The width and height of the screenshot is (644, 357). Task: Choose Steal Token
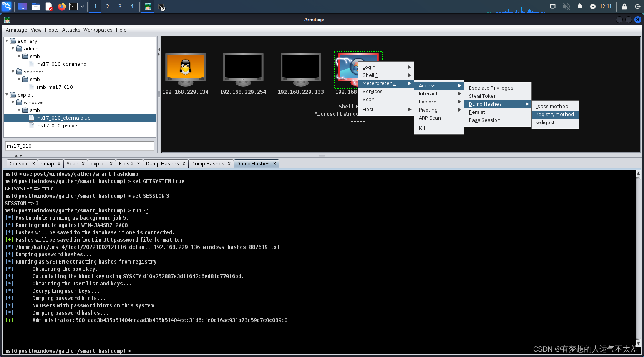pyautogui.click(x=498, y=96)
